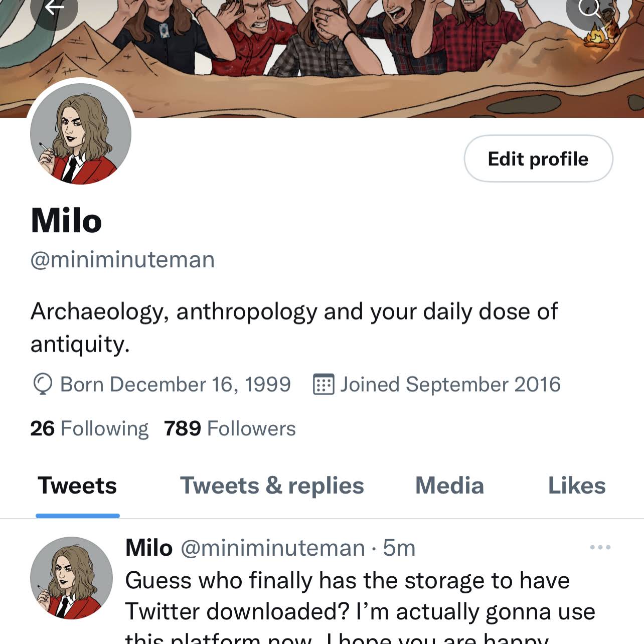
Task: Click the Born December 16, 1999 text
Action: [x=176, y=385]
